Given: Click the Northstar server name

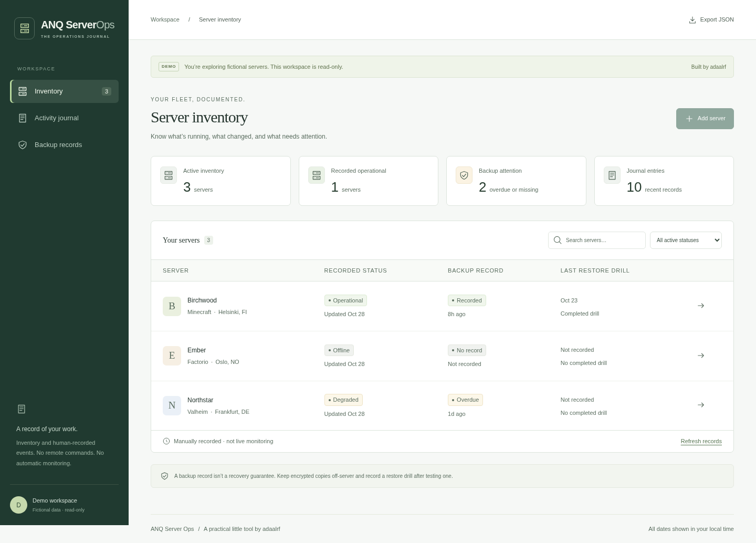Looking at the screenshot, I should [x=200, y=400].
